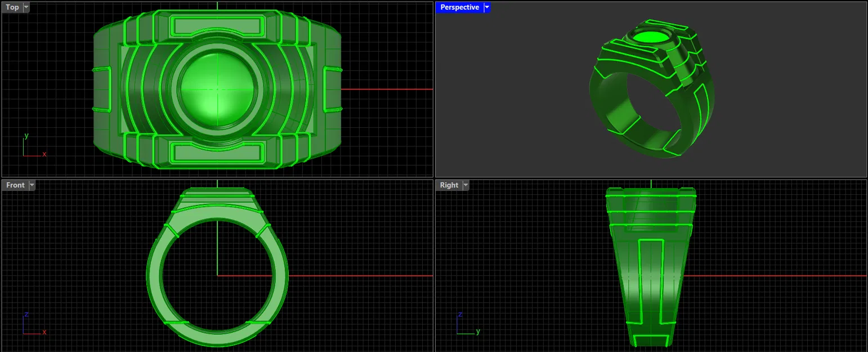
Task: Select the ring's center gem in Top view
Action: coord(217,90)
